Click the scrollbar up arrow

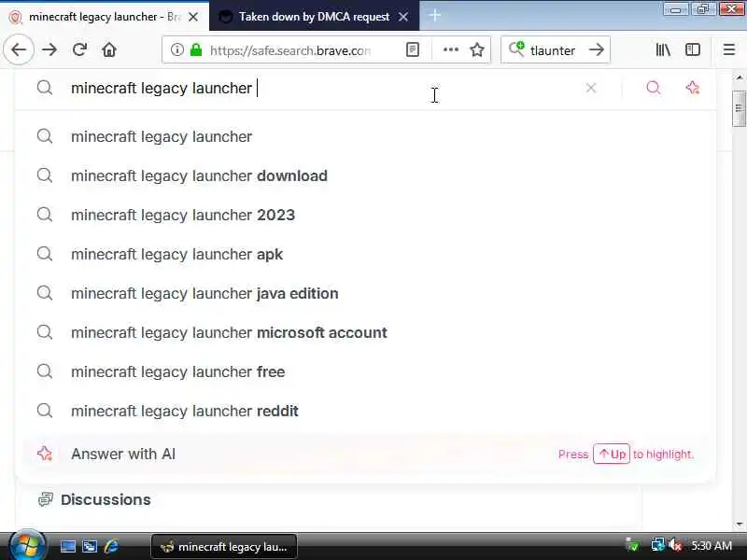tap(739, 77)
